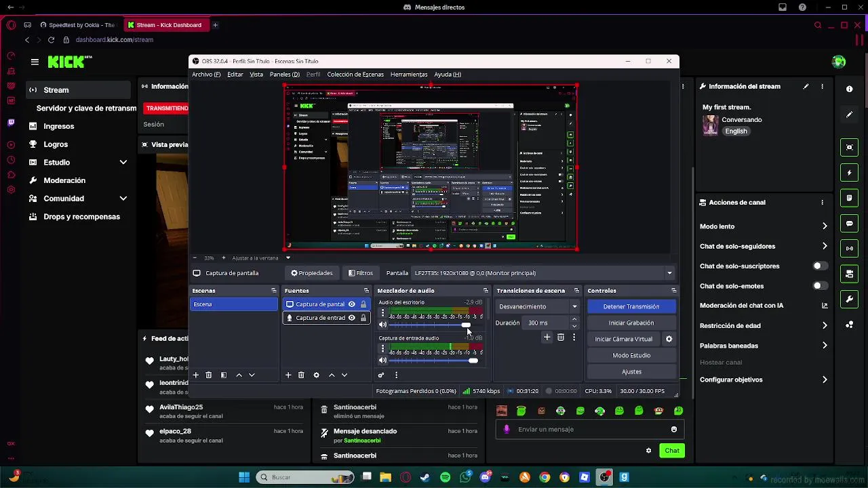Toggle visibility of Captura de pantalla source
The width and height of the screenshot is (868, 488).
coord(351,304)
